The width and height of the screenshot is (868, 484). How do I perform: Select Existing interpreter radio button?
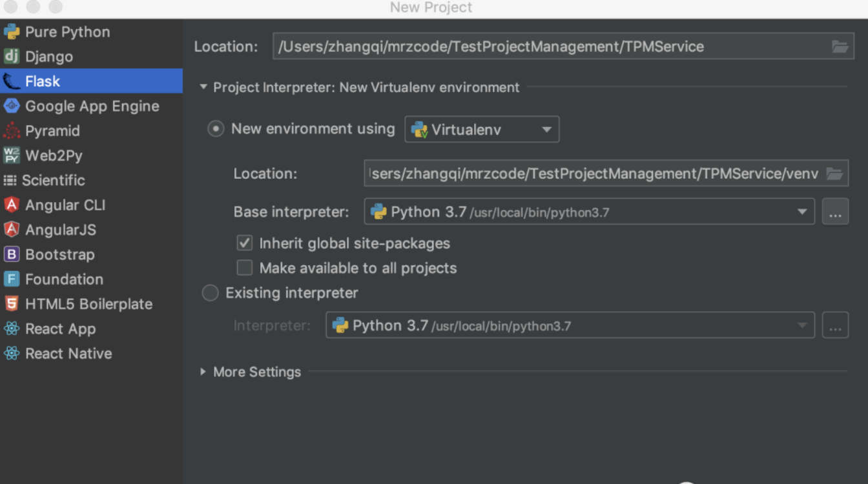point(211,293)
